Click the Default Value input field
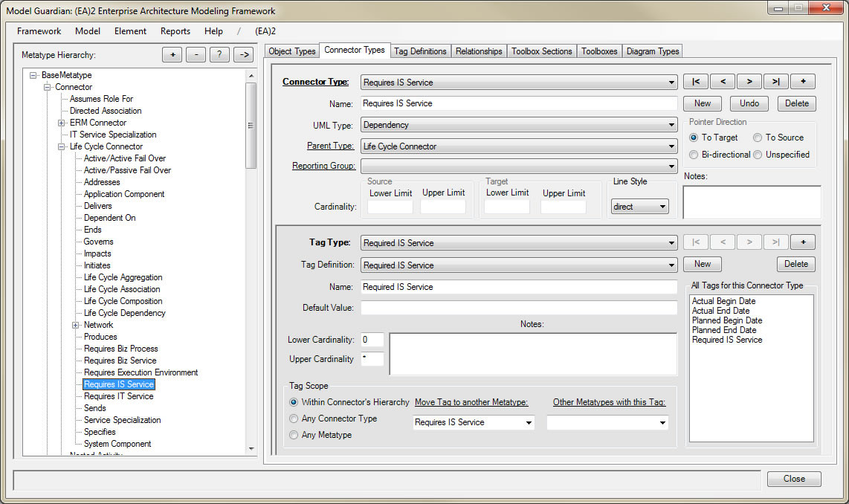 [x=519, y=308]
